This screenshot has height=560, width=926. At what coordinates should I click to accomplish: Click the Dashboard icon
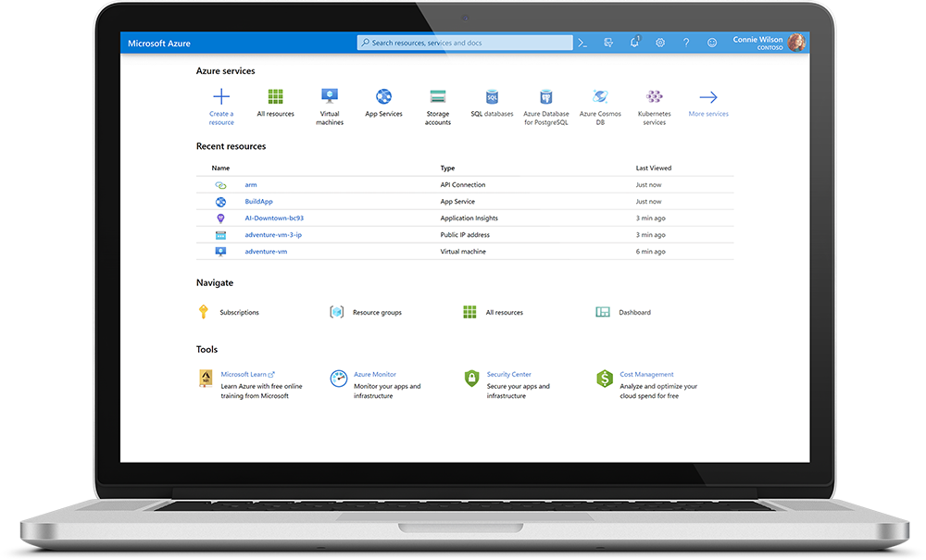click(603, 312)
